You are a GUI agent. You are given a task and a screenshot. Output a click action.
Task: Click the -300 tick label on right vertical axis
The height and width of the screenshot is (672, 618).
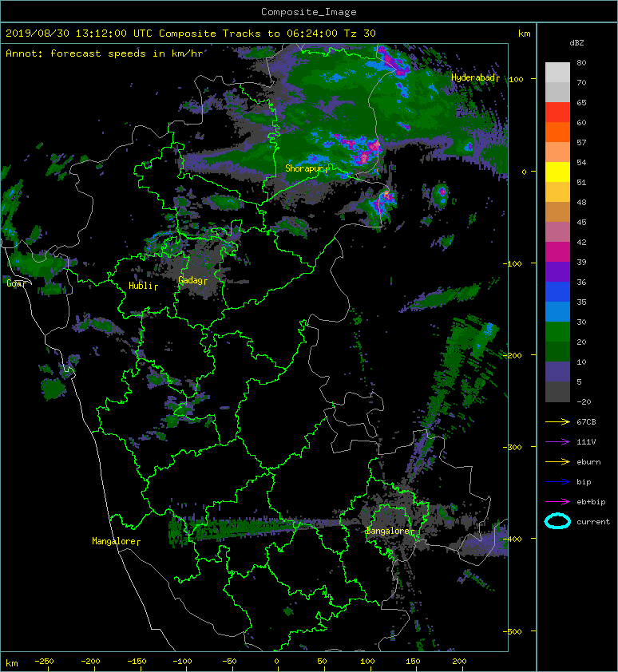pos(512,447)
